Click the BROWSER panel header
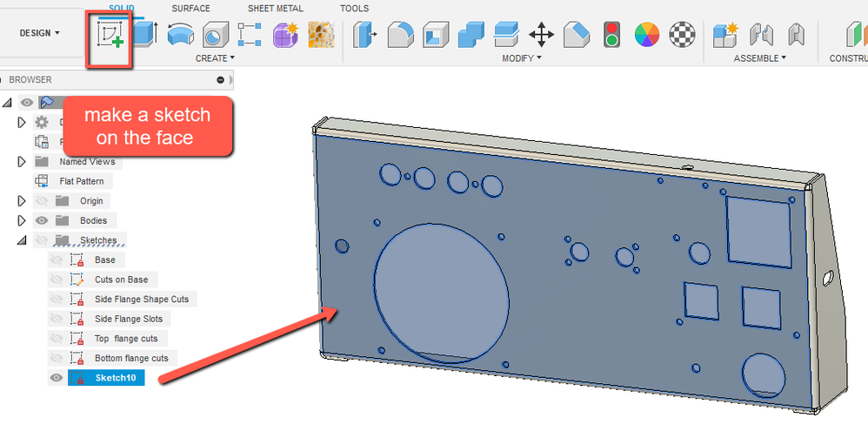The width and height of the screenshot is (868, 431). tap(117, 80)
